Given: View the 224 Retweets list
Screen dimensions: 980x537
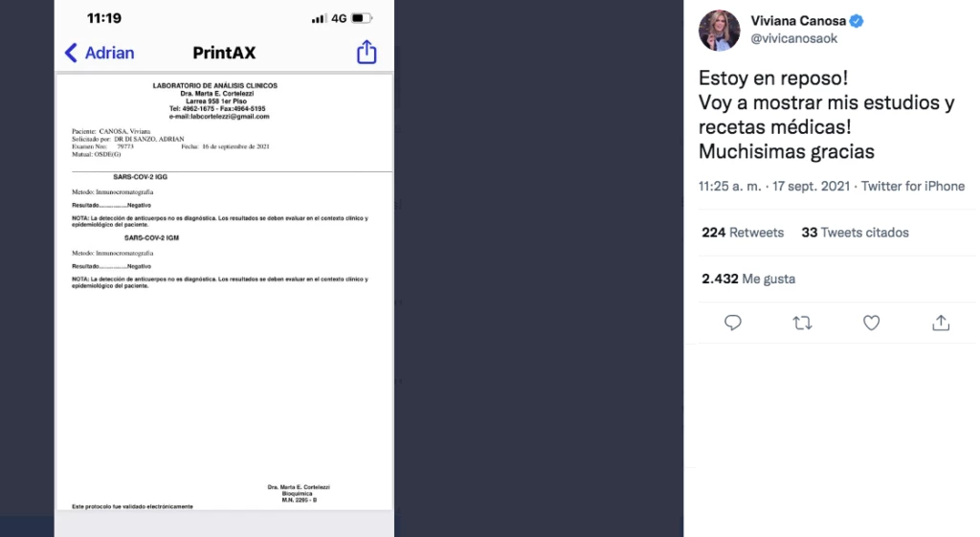Looking at the screenshot, I should click(743, 233).
